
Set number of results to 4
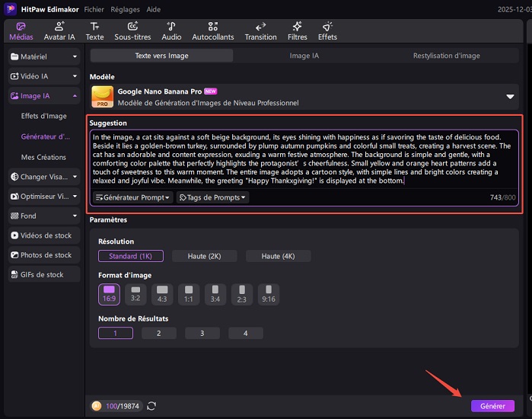coord(245,333)
